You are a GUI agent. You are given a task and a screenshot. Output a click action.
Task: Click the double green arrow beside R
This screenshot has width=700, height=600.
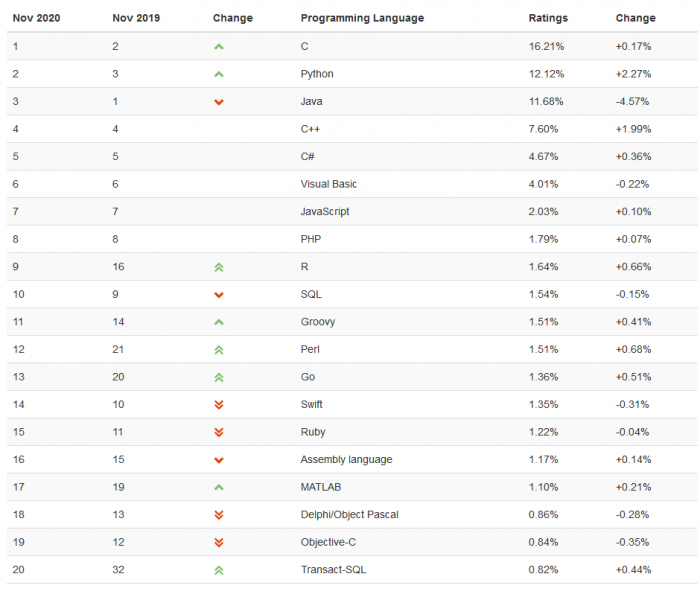[218, 267]
